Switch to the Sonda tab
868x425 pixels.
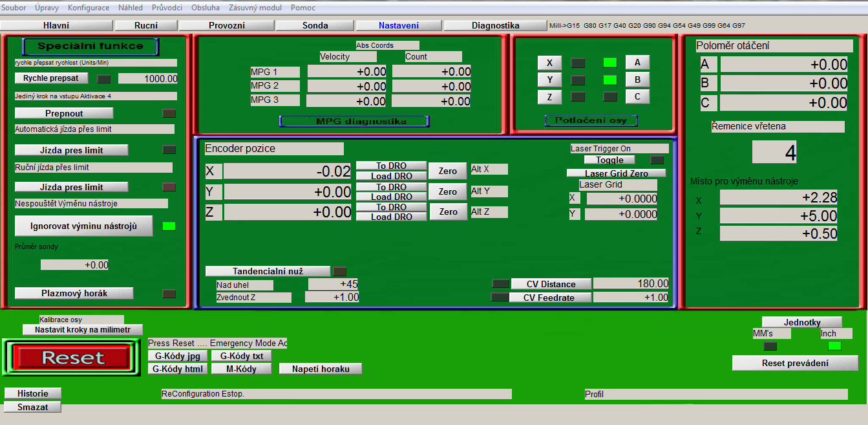[315, 26]
